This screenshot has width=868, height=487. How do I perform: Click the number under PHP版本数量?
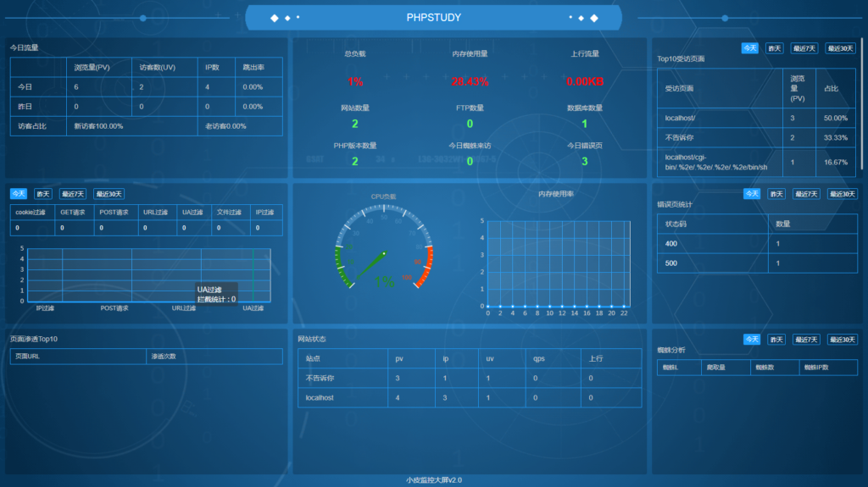click(355, 162)
